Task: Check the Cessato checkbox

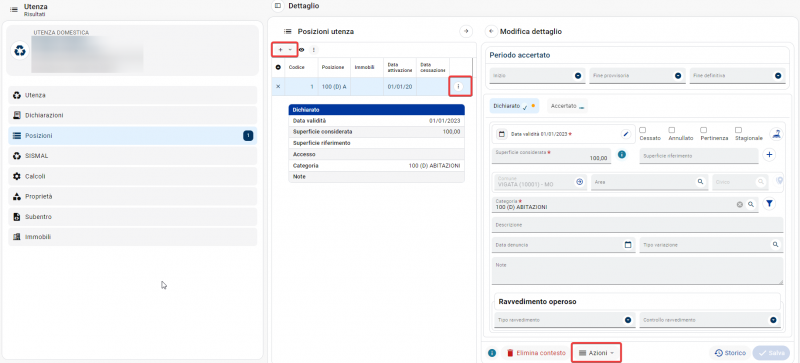Action: coord(643,130)
